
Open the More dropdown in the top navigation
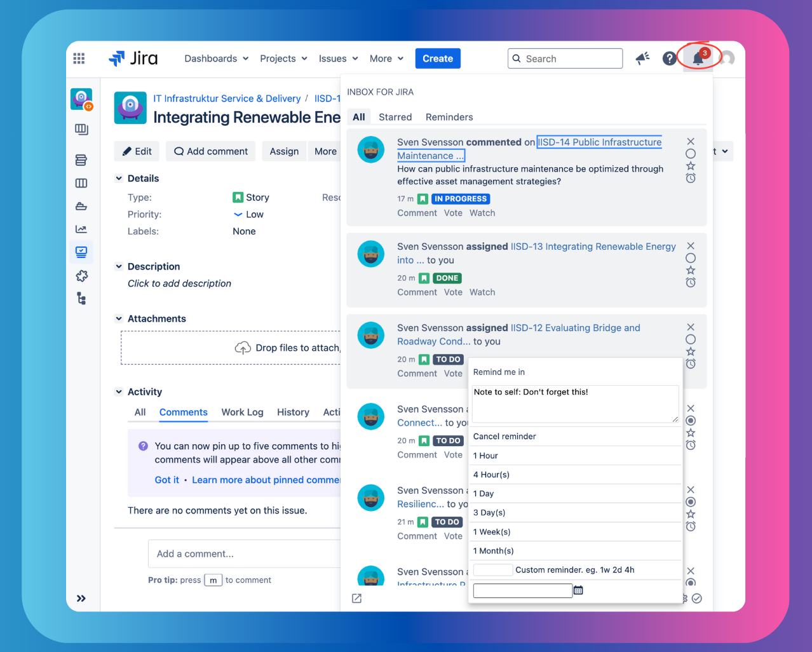coord(387,58)
